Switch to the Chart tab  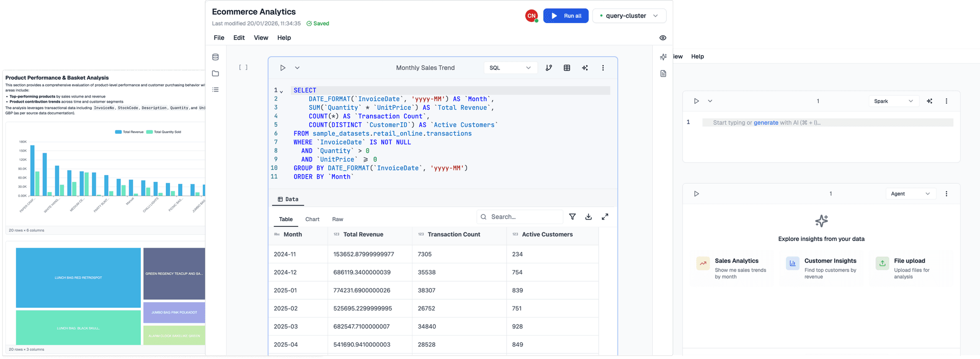tap(312, 219)
